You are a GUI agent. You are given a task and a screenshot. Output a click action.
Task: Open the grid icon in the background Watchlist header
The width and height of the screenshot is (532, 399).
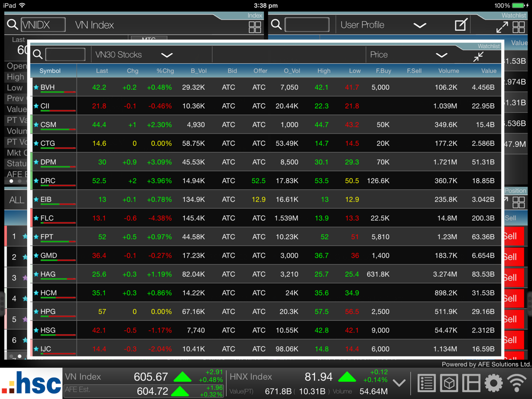pyautogui.click(x=518, y=27)
